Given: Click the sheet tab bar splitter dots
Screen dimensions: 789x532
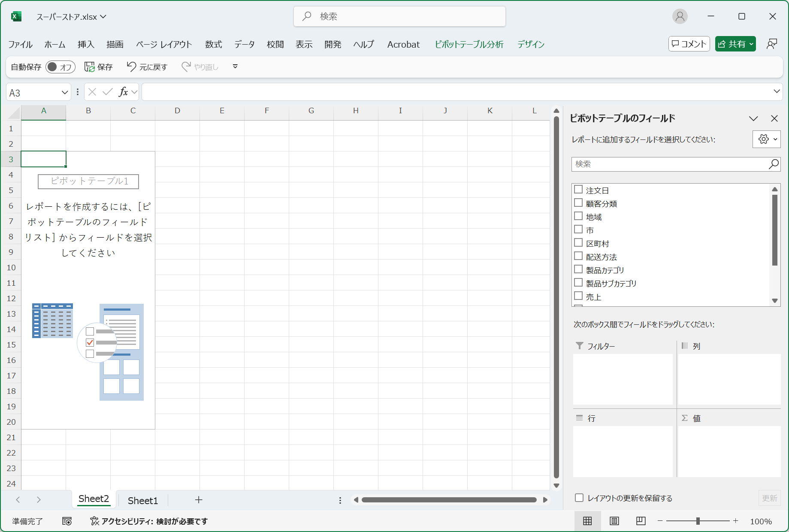Looking at the screenshot, I should coord(340,500).
